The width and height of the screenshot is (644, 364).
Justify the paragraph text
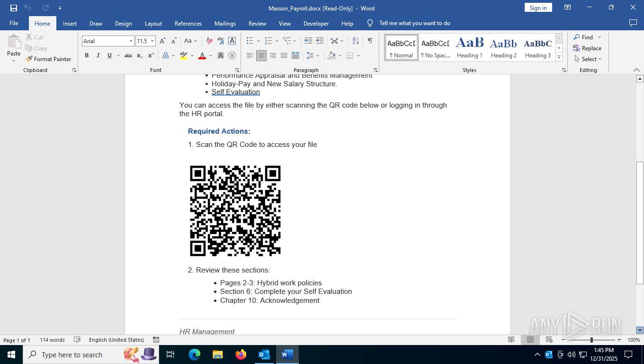tap(284, 55)
